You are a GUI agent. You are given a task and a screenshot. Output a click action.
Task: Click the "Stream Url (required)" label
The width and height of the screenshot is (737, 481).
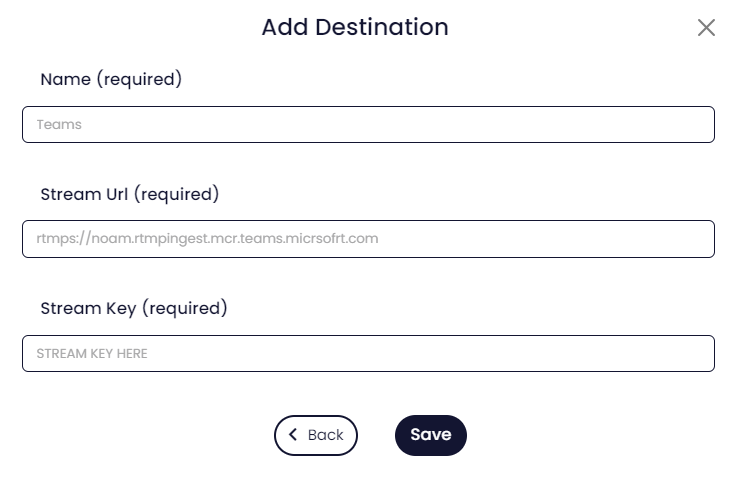[x=129, y=194]
